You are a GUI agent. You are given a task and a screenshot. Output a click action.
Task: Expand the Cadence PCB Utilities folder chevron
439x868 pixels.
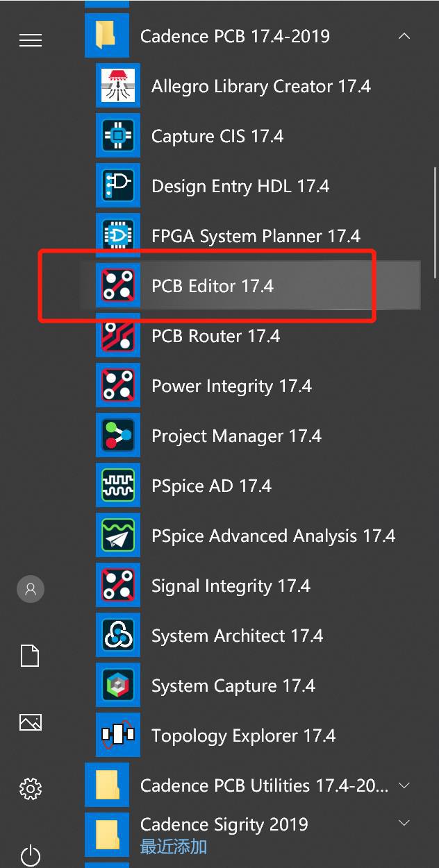click(404, 785)
